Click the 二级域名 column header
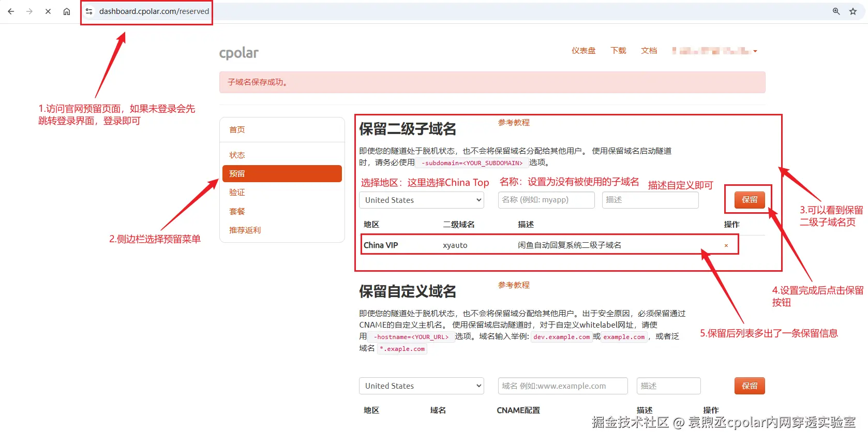Viewport: 868px width, 442px height. pos(459,225)
